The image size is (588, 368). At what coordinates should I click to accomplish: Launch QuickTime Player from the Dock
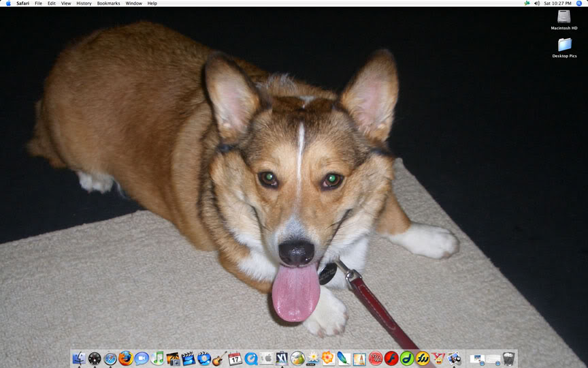(251, 358)
